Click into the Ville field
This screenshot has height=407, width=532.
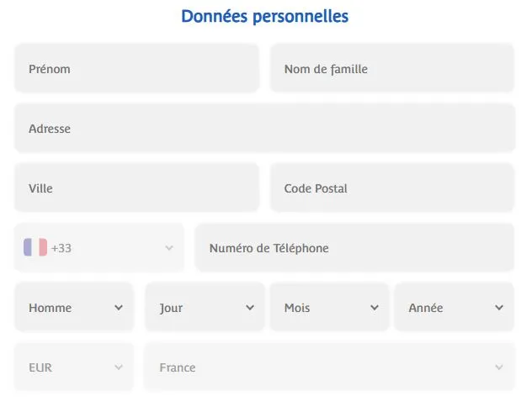(x=136, y=188)
